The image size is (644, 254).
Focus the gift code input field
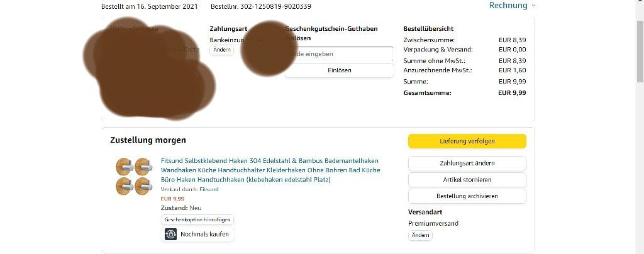point(339,54)
